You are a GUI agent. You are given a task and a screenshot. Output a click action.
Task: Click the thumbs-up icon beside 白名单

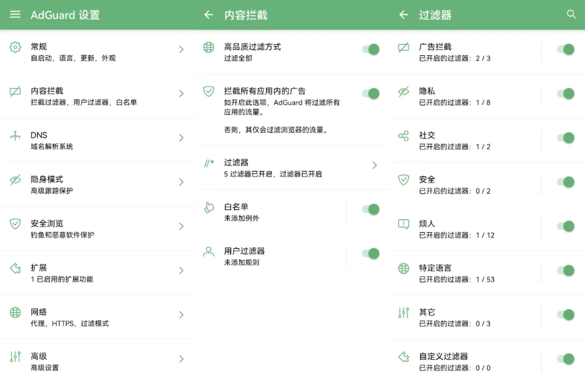[x=209, y=207]
